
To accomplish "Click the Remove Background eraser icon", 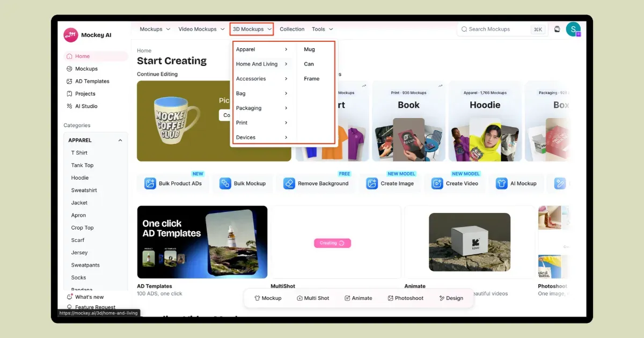I will coord(289,183).
